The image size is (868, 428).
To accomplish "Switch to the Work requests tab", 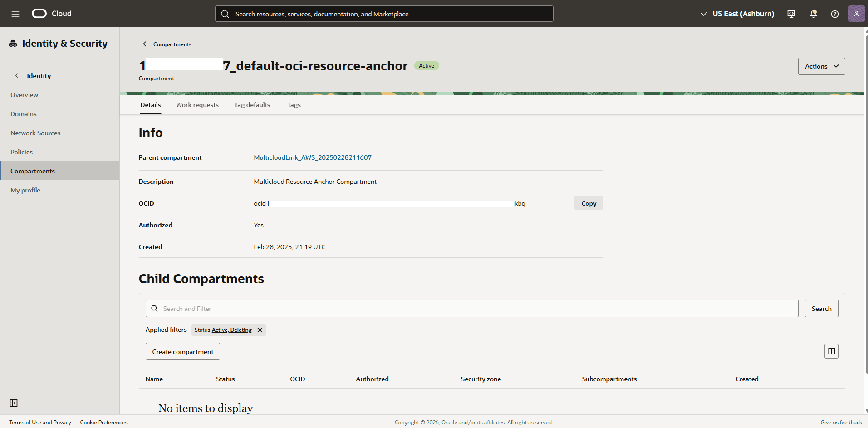I will (x=197, y=105).
